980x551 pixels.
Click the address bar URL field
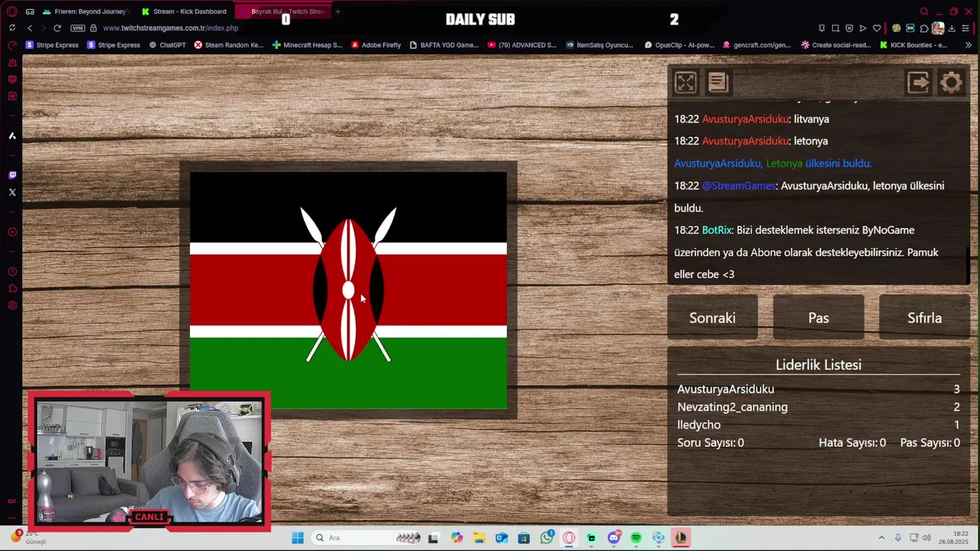click(170, 28)
